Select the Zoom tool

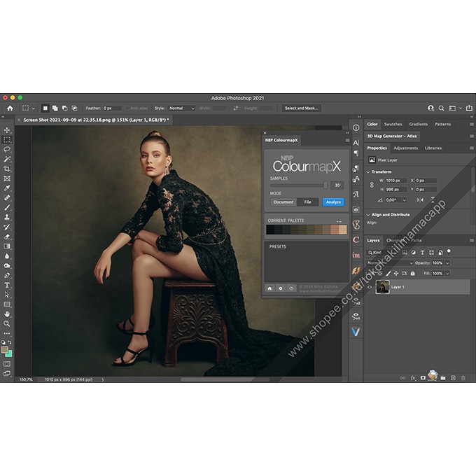click(x=7, y=324)
